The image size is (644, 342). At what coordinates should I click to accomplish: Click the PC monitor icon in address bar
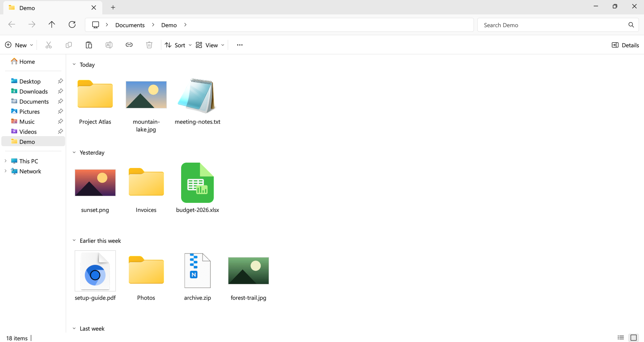(x=96, y=25)
